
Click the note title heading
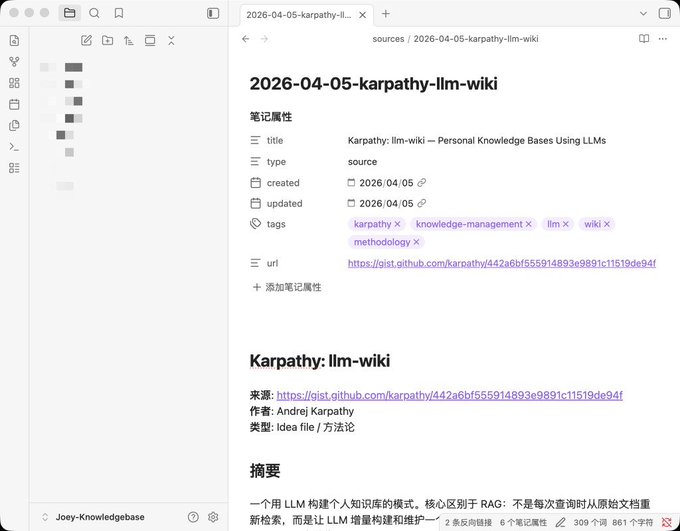point(373,83)
